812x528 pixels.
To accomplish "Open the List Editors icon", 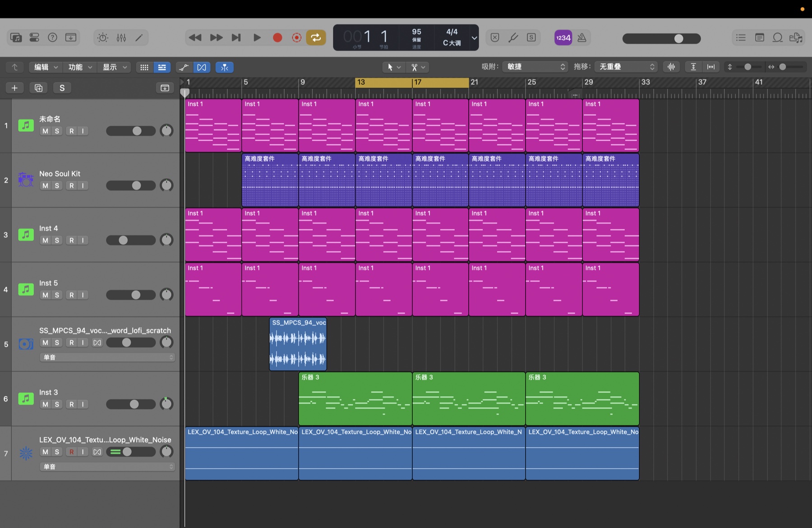I will [741, 38].
